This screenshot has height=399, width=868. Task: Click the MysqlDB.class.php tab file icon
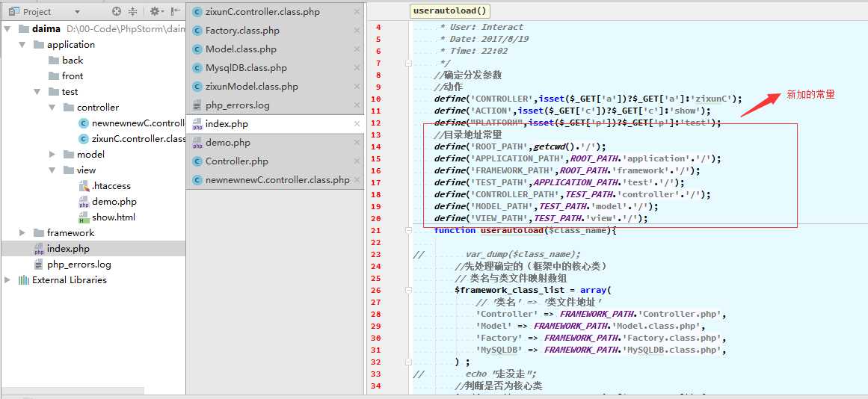(197, 68)
